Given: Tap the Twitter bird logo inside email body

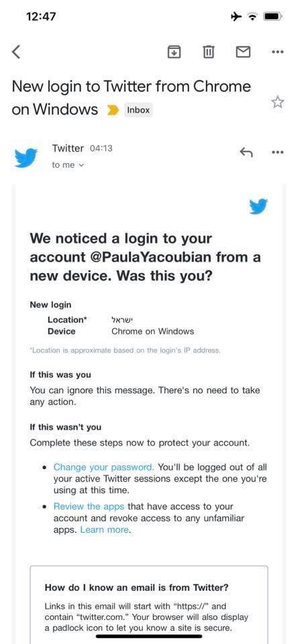Looking at the screenshot, I should click(x=258, y=206).
